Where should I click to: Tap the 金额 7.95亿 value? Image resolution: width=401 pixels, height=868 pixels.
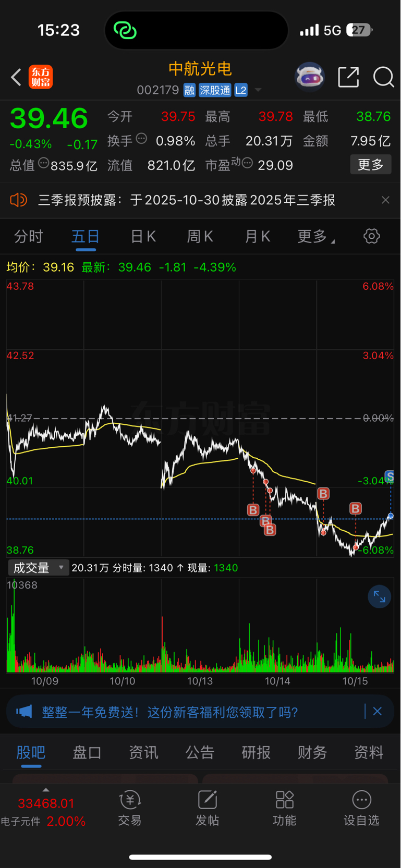[x=370, y=141]
